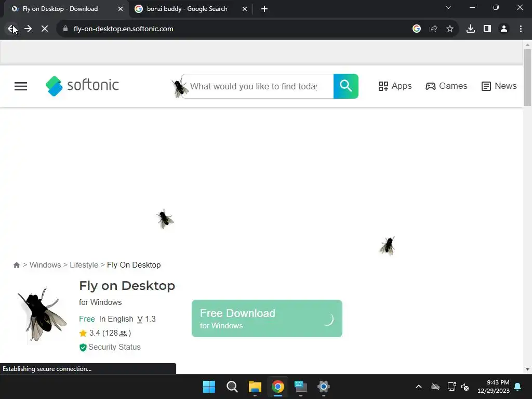Image resolution: width=532 pixels, height=399 pixels.
Task: Click the Softonic search magnifier button
Action: 345,86
